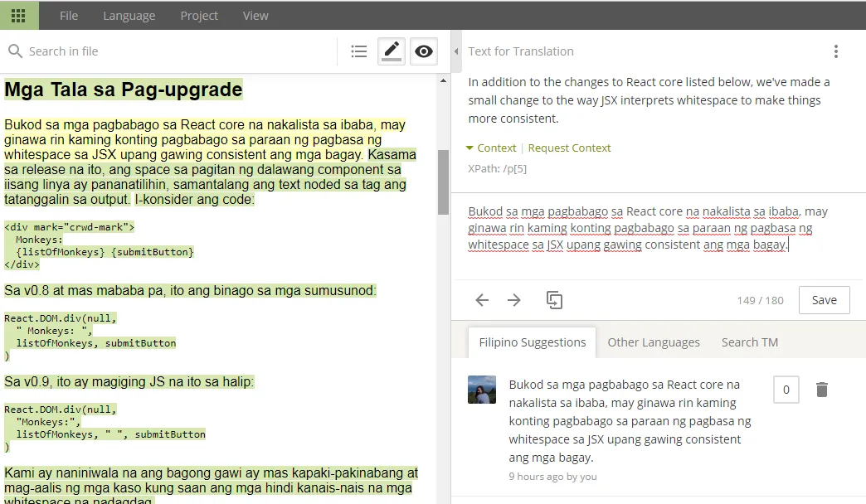The image size is (866, 504).
Task: Switch to string list view icon
Action: [359, 51]
